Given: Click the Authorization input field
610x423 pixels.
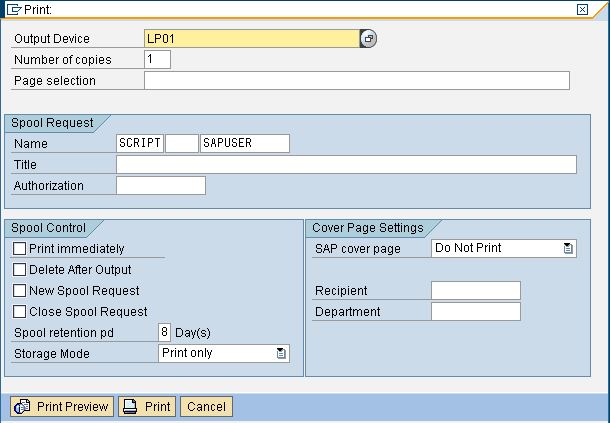Looking at the screenshot, I should [x=161, y=185].
